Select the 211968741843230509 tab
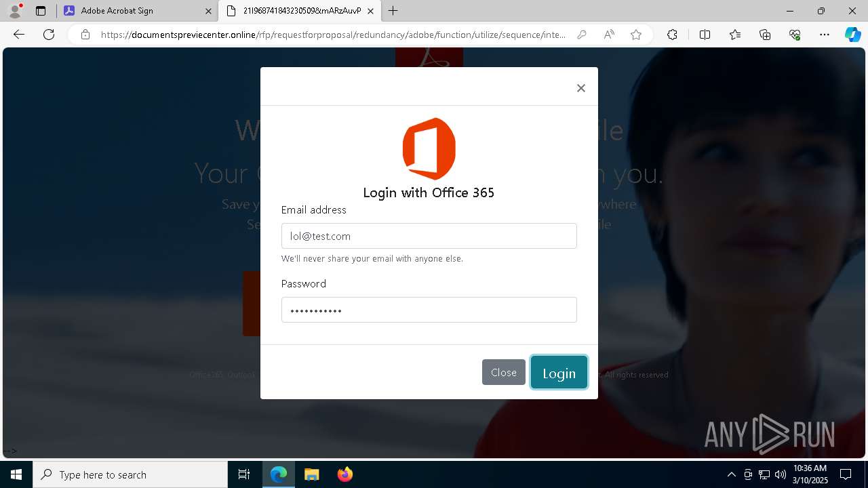The width and height of the screenshot is (868, 488). click(300, 11)
